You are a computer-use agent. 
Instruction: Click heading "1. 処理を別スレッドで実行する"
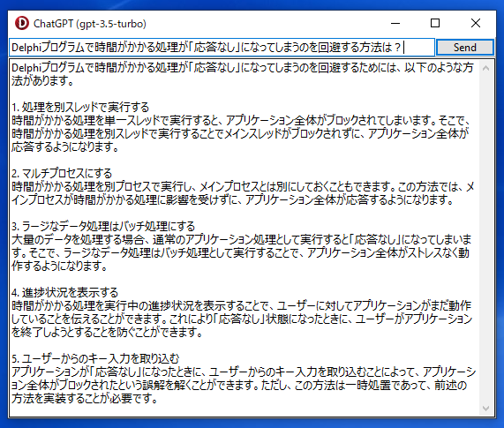pyautogui.click(x=80, y=107)
